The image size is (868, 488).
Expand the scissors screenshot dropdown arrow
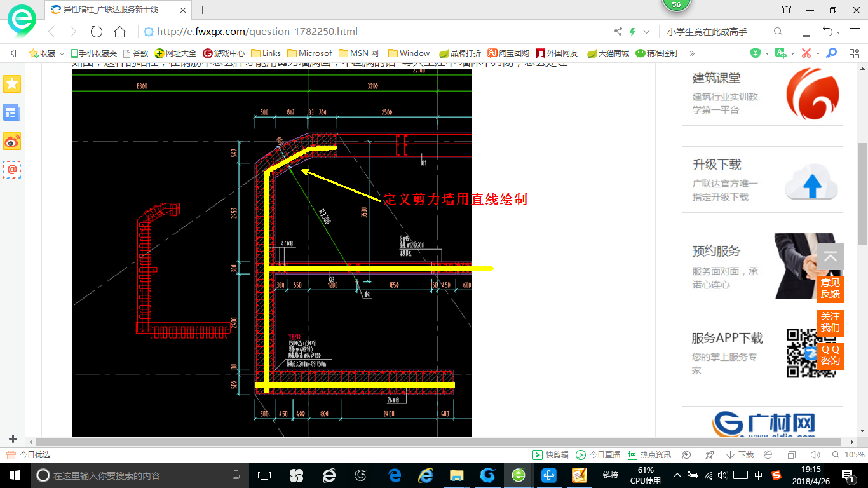pyautogui.click(x=818, y=53)
